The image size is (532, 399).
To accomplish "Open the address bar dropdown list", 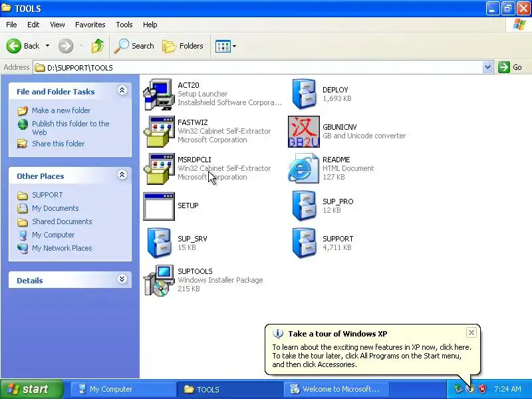I will point(487,67).
